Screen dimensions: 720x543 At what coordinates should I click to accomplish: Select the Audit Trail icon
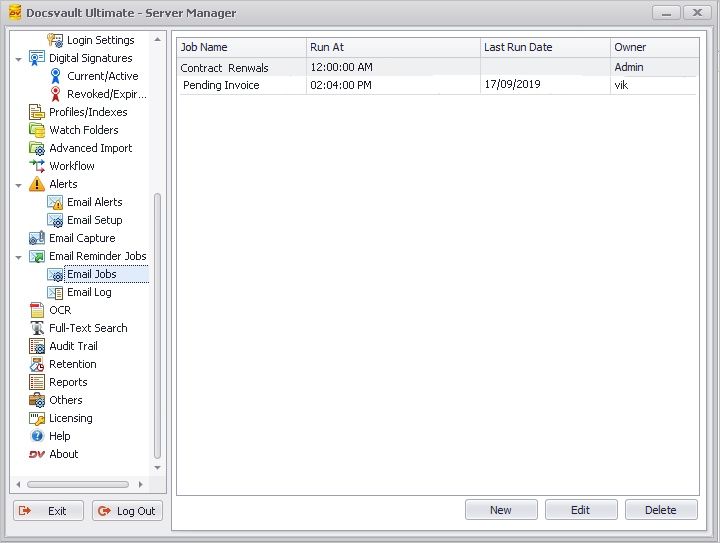37,346
